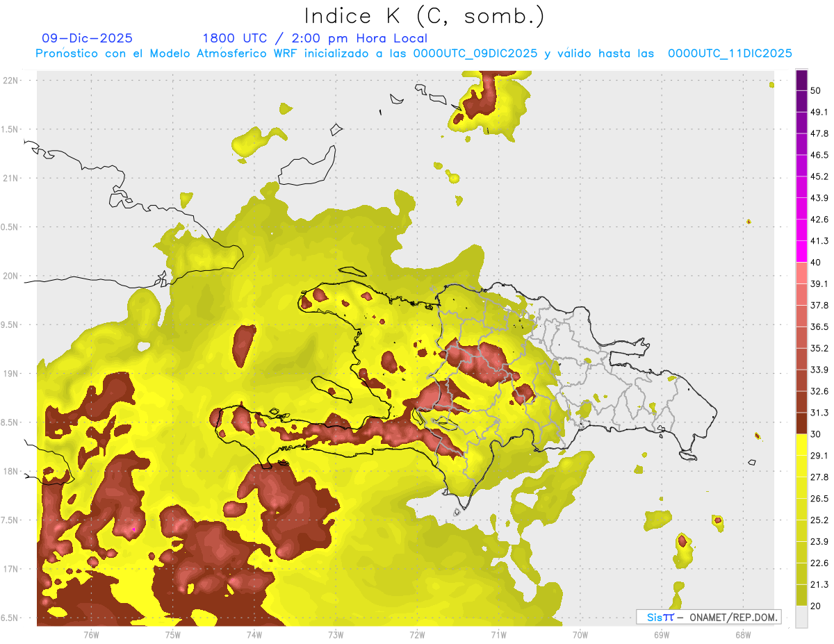Click the '22N' latitude label

coord(10,80)
